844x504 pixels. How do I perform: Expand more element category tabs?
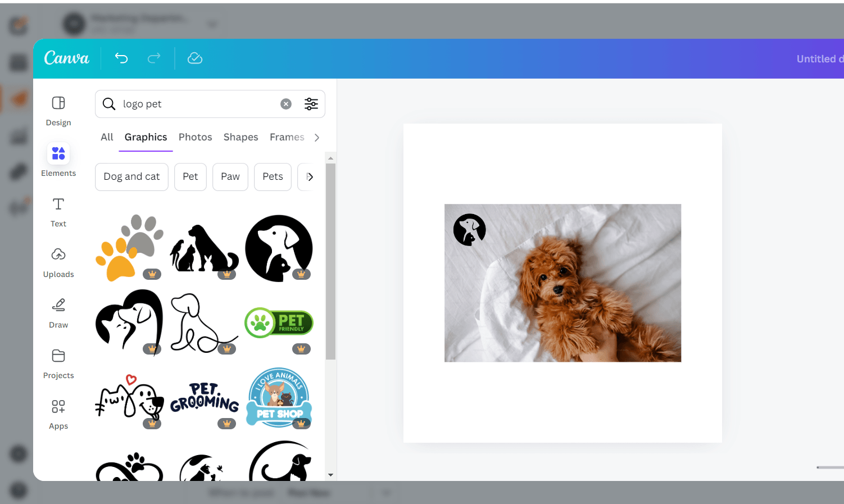(x=317, y=137)
